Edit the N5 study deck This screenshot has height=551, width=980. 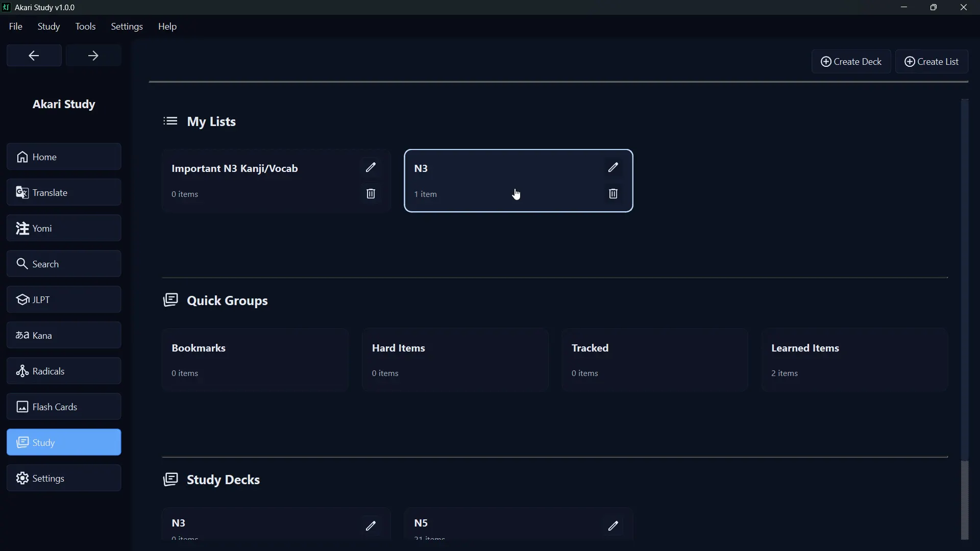[x=613, y=526]
